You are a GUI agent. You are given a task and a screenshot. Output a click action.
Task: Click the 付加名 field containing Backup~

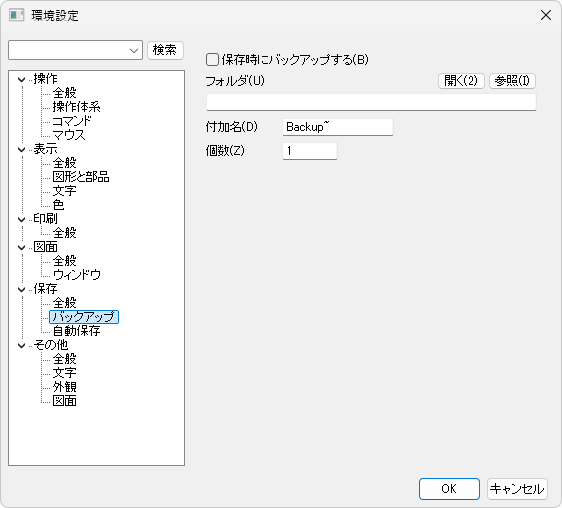[338, 127]
